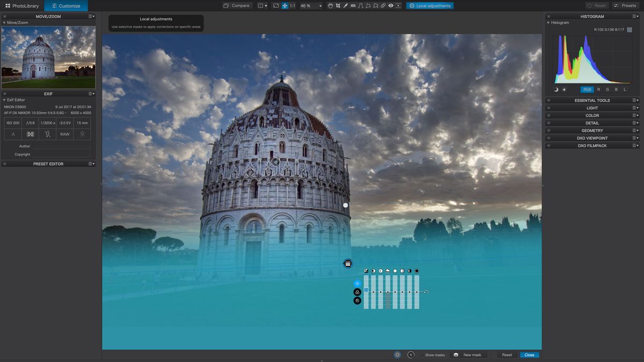
Task: Select the G histogram channel
Action: [608, 90]
